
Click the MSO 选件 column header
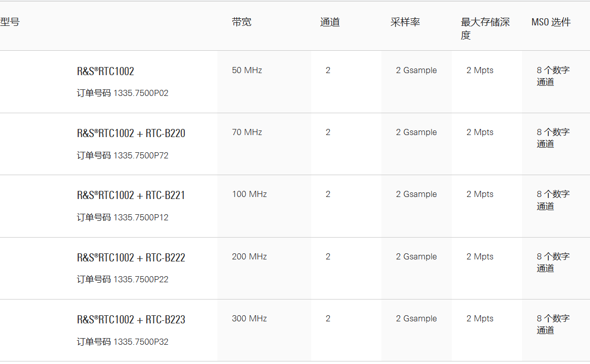tap(551, 22)
